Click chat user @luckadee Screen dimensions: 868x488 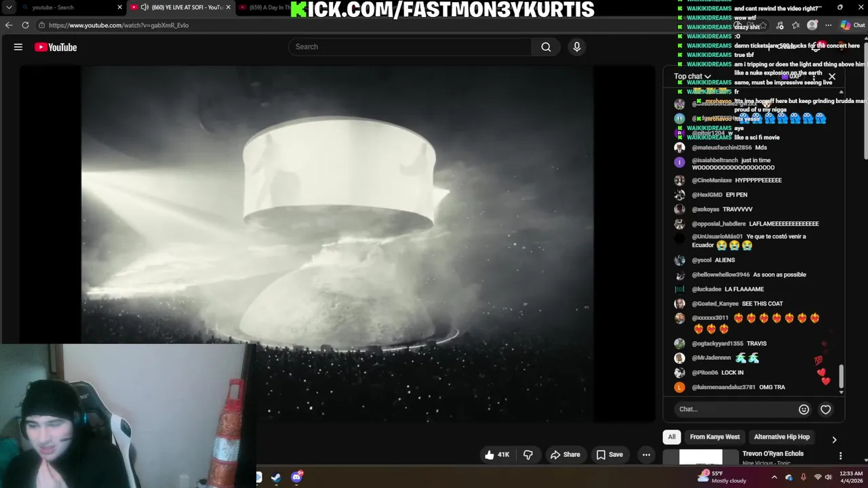[707, 289]
